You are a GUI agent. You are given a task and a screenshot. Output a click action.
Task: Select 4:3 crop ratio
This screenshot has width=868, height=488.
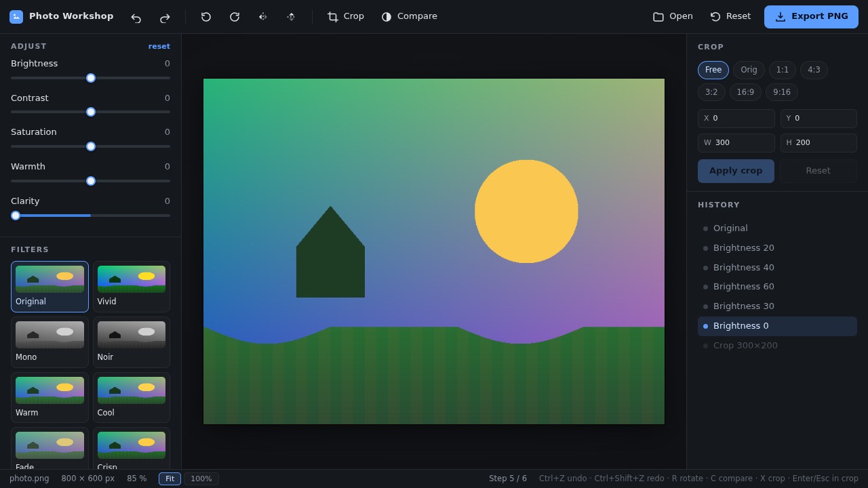click(814, 70)
